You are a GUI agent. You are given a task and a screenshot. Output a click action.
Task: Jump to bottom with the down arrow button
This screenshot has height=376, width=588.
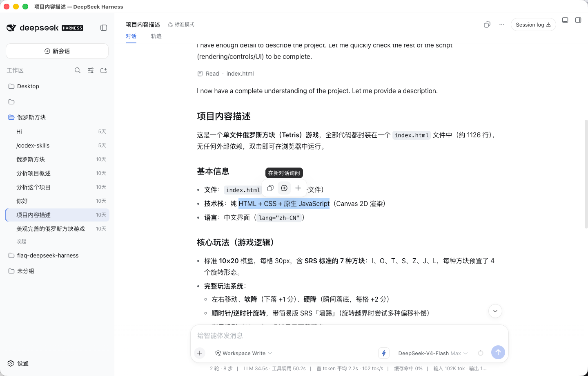pos(495,311)
